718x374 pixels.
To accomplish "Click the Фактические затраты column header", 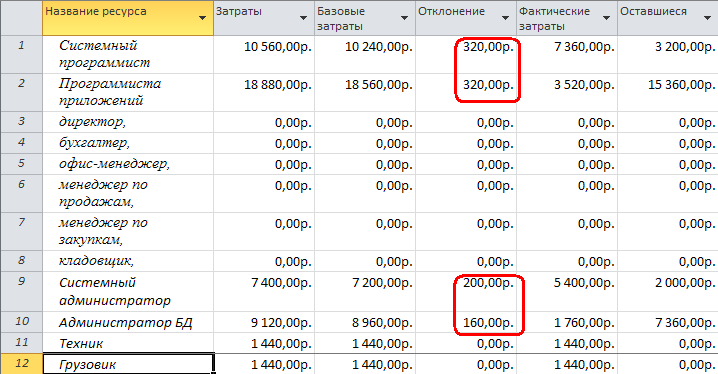I will click(x=567, y=18).
